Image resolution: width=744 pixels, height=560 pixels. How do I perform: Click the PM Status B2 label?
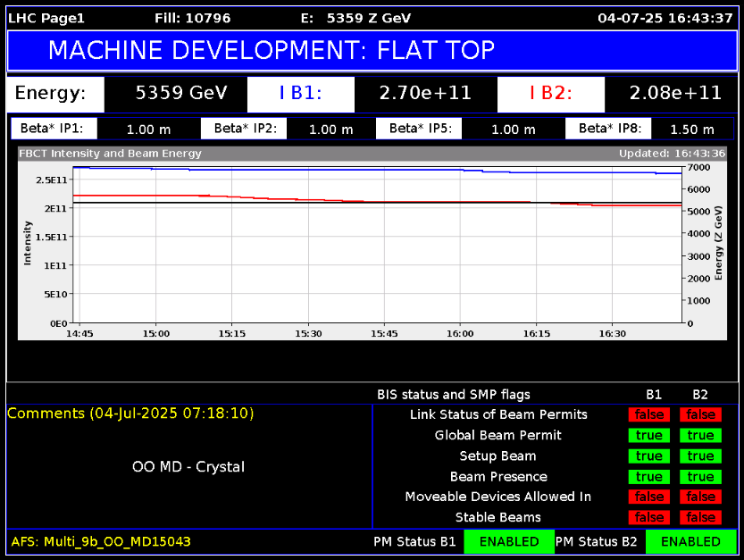click(x=596, y=541)
